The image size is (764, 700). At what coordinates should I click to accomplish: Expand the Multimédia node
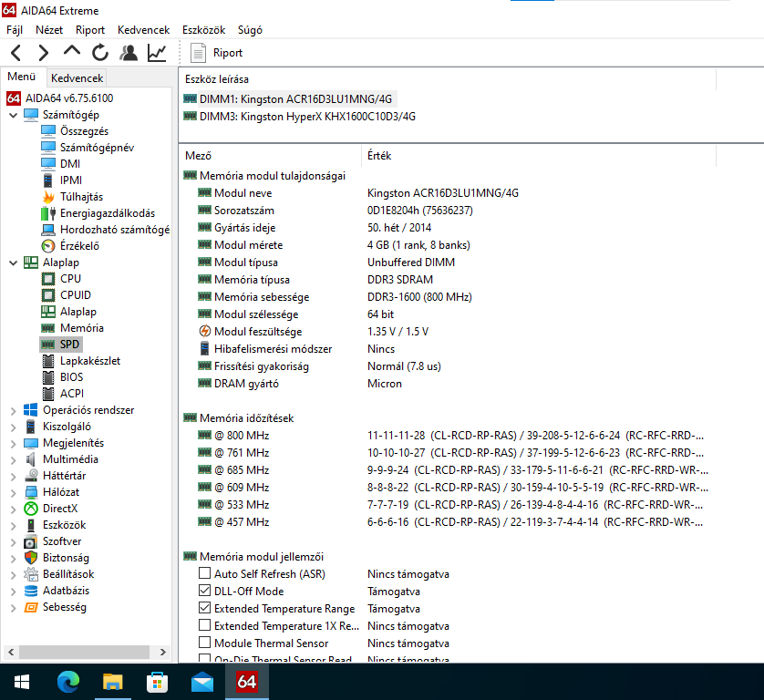pyautogui.click(x=13, y=460)
